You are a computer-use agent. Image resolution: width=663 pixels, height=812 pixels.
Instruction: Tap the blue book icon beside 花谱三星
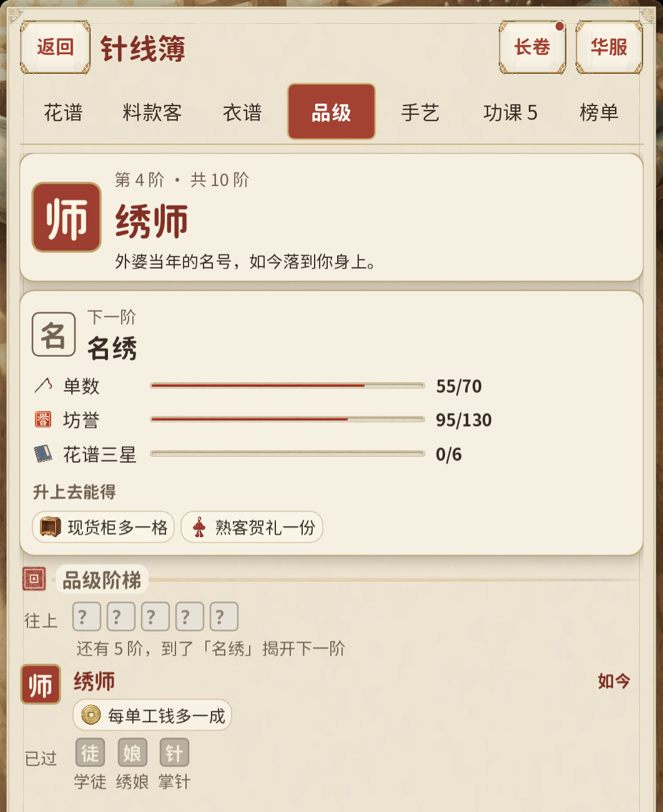point(43,454)
